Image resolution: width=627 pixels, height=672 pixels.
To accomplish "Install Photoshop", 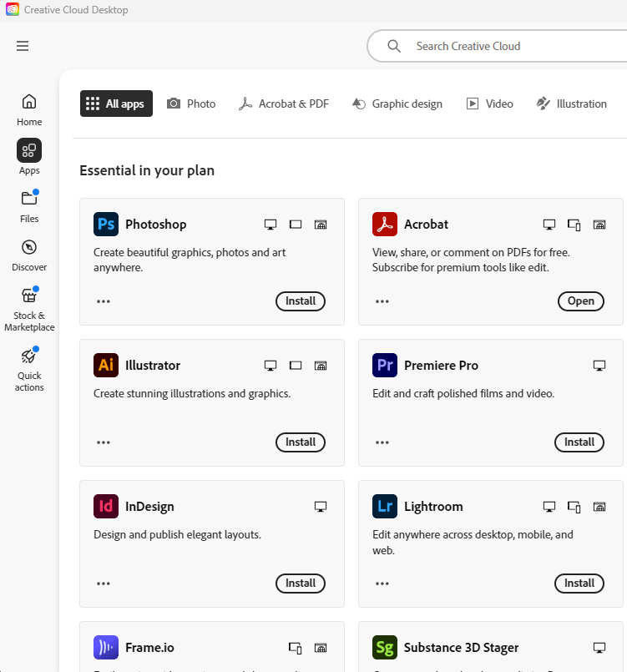I will 301,301.
